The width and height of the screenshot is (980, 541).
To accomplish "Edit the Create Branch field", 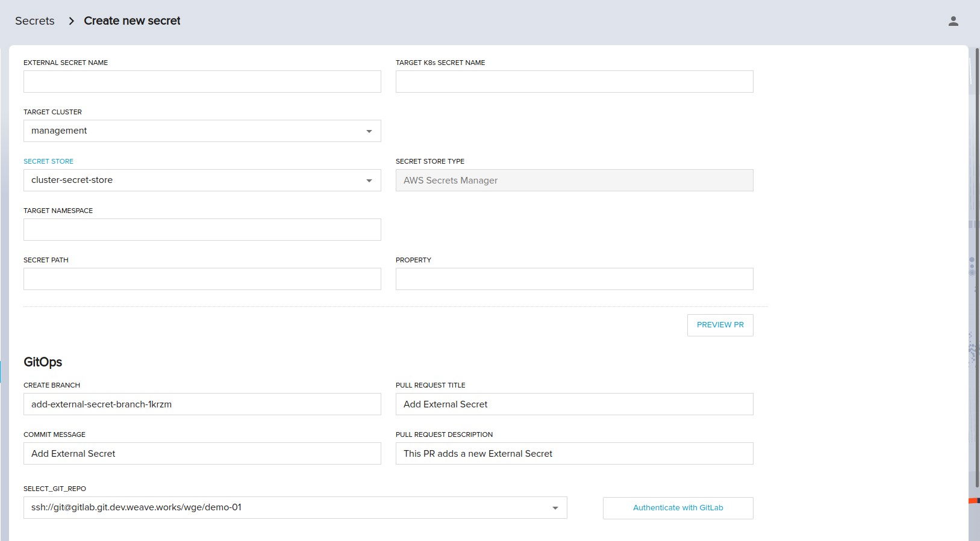I will [202, 404].
